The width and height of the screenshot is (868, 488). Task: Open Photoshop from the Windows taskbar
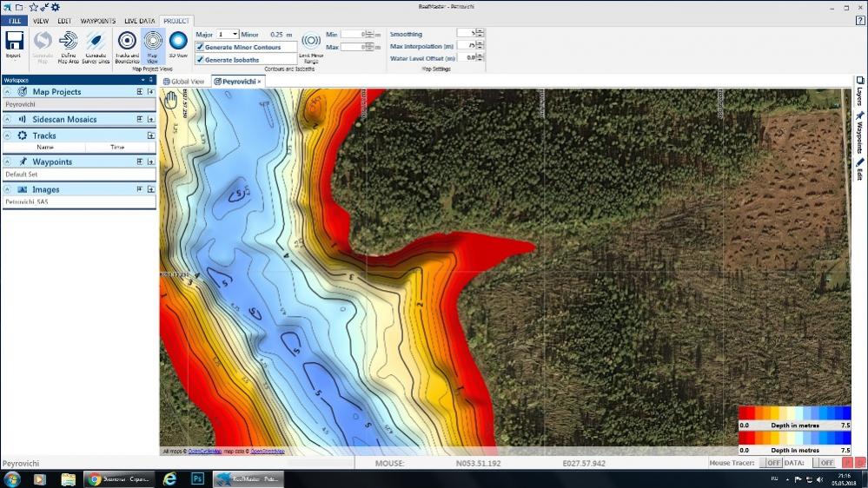pos(197,478)
